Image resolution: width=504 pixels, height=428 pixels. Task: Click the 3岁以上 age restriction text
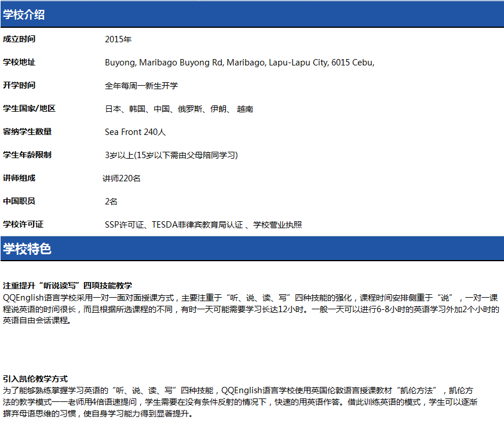pyautogui.click(x=171, y=155)
